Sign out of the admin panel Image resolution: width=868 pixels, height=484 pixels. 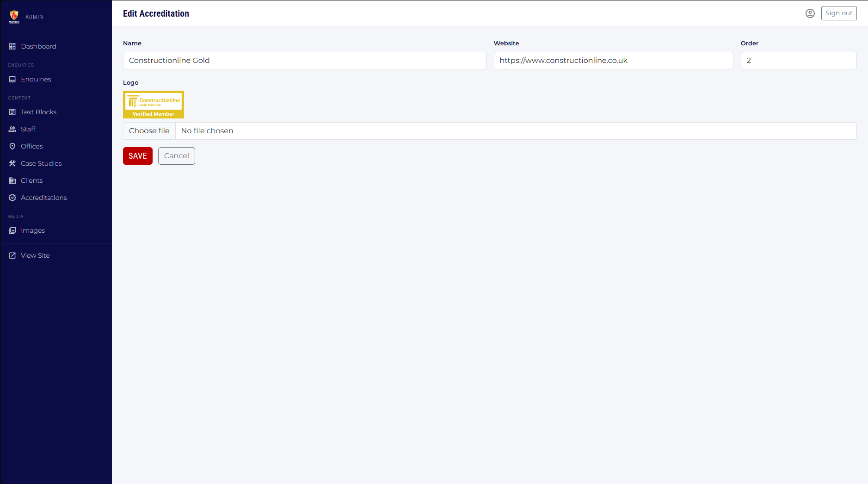[x=838, y=13]
